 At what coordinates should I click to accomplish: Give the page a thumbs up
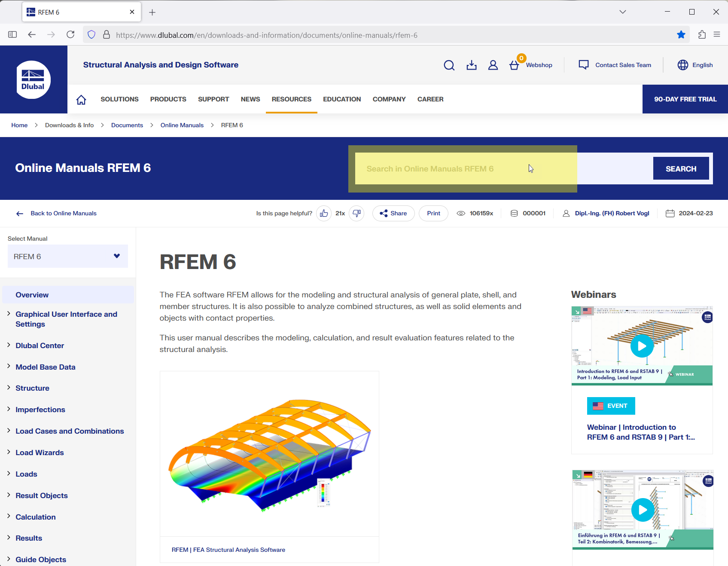[x=324, y=213]
